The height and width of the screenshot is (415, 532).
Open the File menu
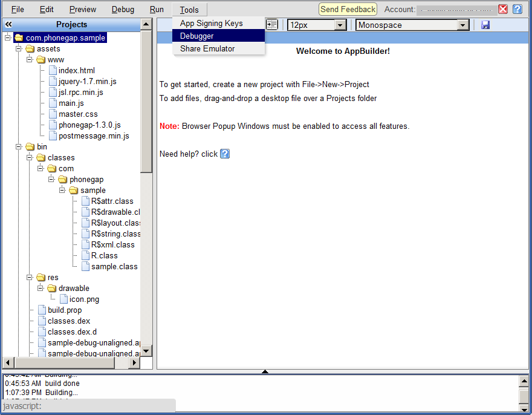pos(18,10)
